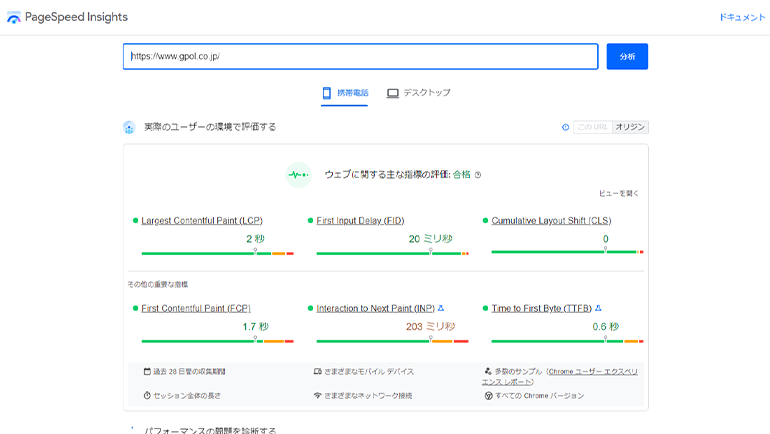The width and height of the screenshot is (770, 434).
Task: Click the calendar icon for 28-day collection period
Action: coord(147,371)
